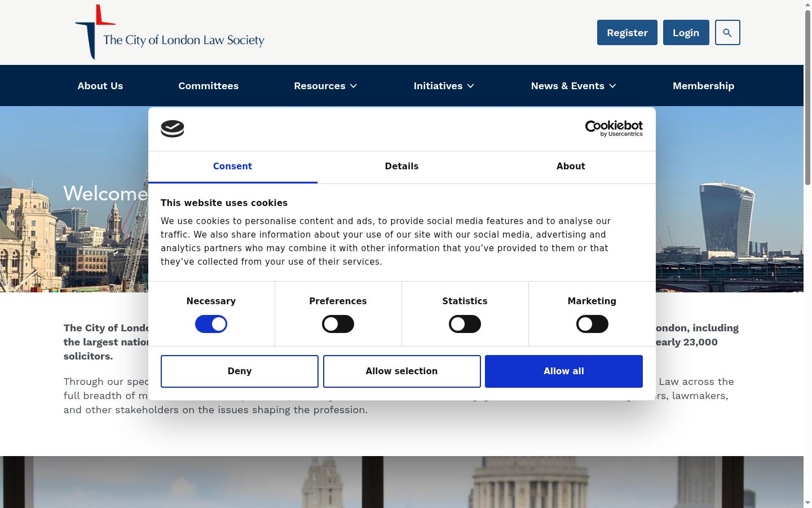Viewport: 812px width, 508px height.
Task: Click the scrollbar down arrow
Action: click(807, 503)
